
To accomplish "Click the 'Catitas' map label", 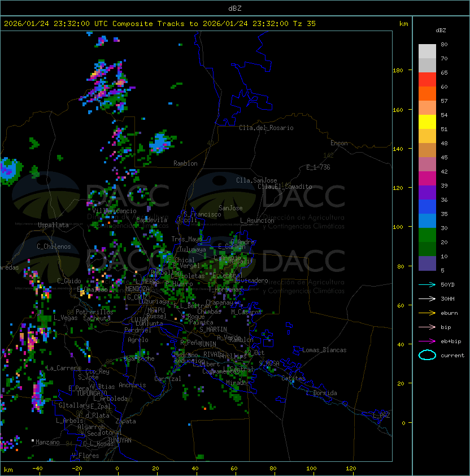I will click(x=293, y=378).
